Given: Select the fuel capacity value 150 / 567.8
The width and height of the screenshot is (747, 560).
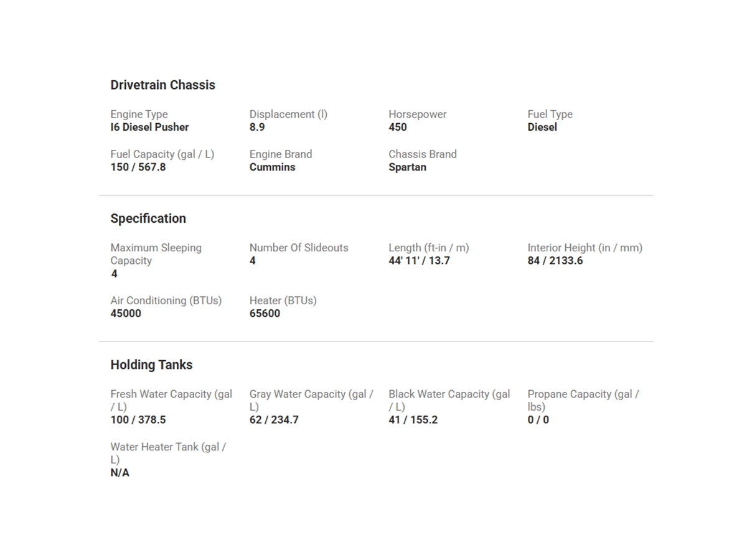Looking at the screenshot, I should [138, 167].
